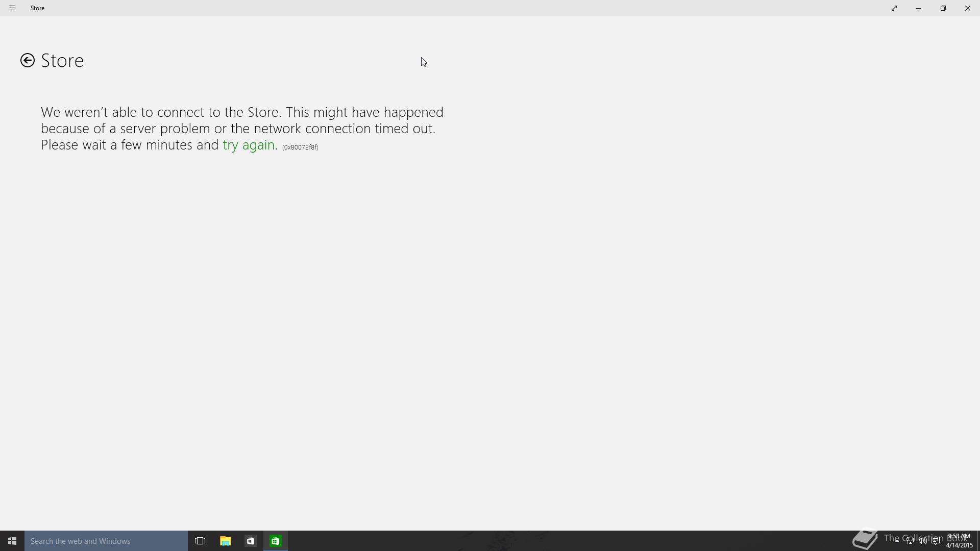This screenshot has width=980, height=551.
Task: Restore down the Store window
Action: [943, 8]
